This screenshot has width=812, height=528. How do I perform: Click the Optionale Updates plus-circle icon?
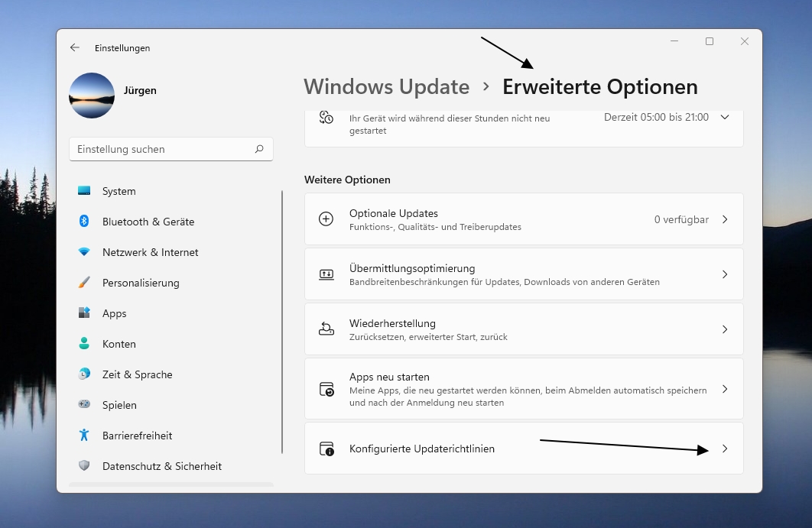click(326, 219)
